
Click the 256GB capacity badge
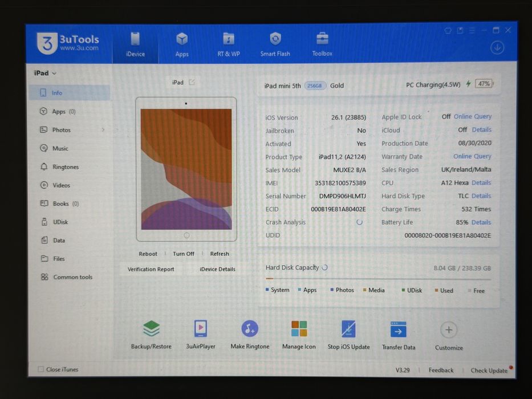(x=315, y=85)
